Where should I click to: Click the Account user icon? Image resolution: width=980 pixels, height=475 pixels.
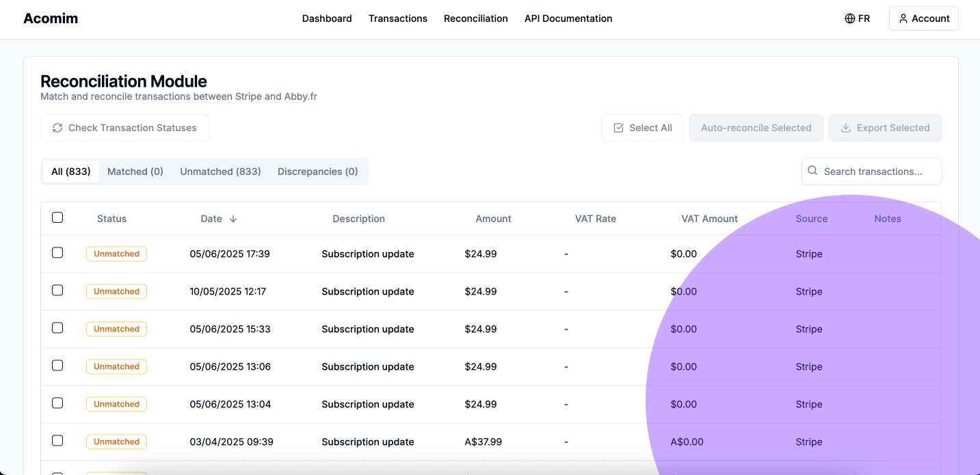pyautogui.click(x=903, y=18)
